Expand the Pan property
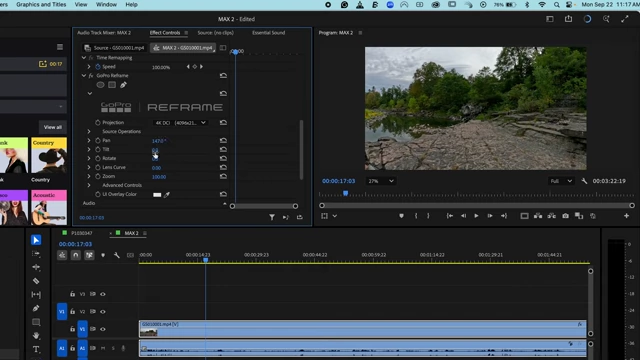Viewport: 640px width, 360px height. 89,140
